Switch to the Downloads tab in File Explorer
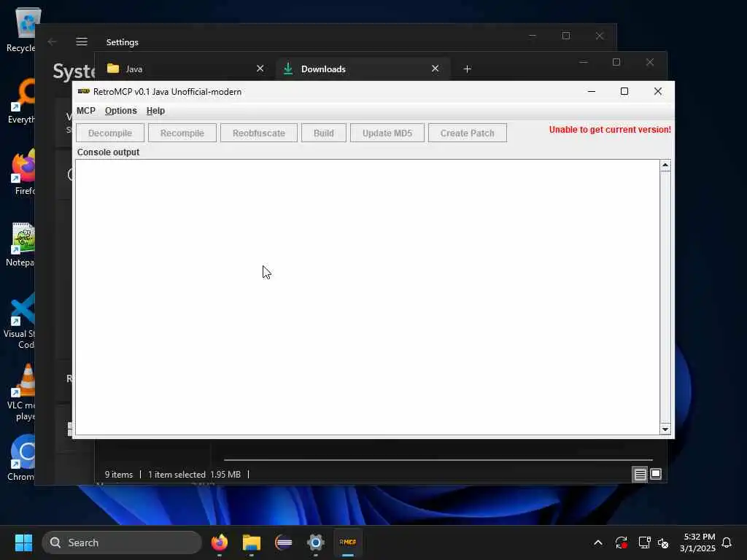The width and height of the screenshot is (747, 560). [x=362, y=69]
